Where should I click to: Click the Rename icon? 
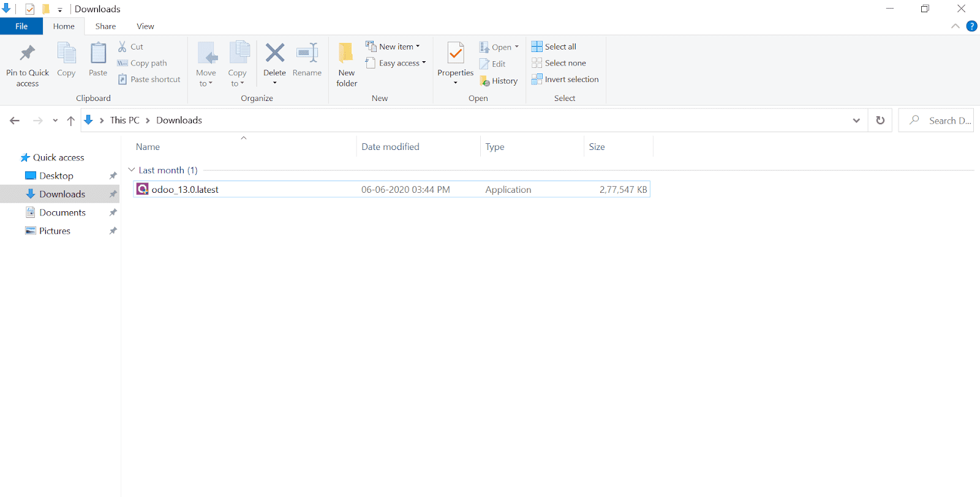(x=307, y=53)
